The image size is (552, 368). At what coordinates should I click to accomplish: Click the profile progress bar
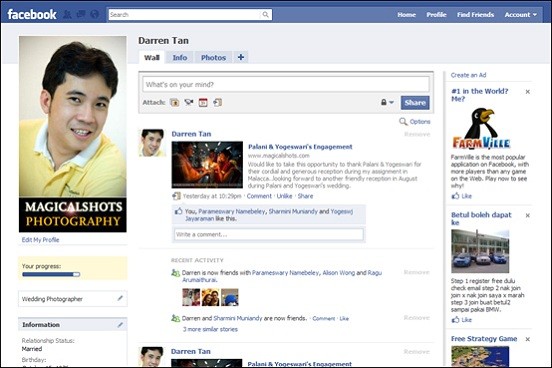click(51, 274)
